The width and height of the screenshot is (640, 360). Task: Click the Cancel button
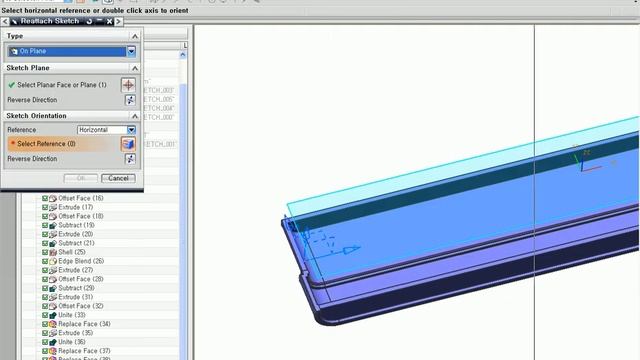coord(118,178)
